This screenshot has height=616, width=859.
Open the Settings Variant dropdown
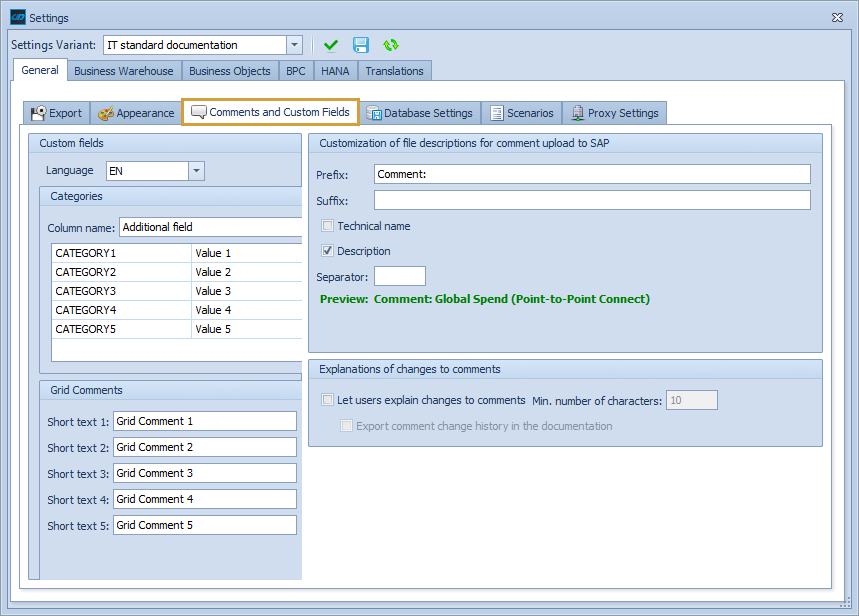[294, 44]
